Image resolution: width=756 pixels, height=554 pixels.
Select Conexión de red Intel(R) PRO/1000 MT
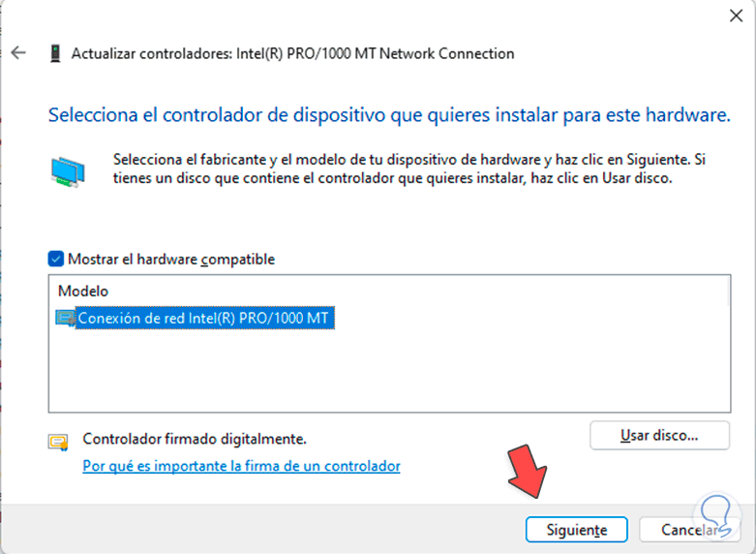coord(205,318)
